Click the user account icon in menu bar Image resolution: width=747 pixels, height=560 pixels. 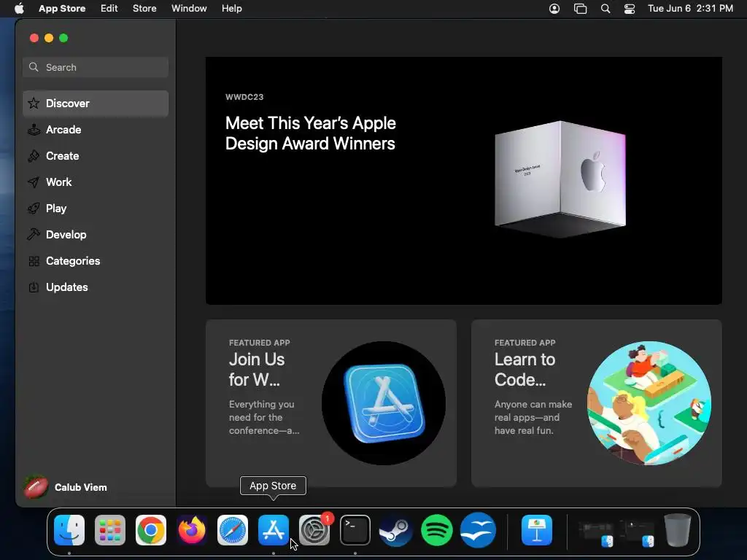coord(554,9)
